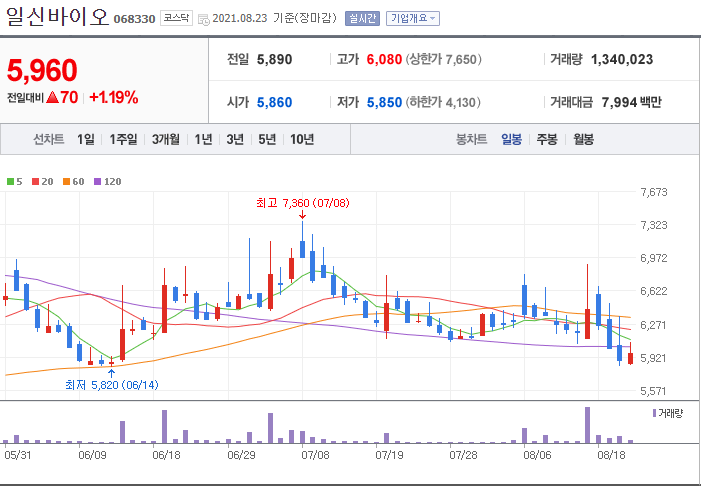Viewport: 701px width, 486px height.
Task: Click the 실시간 real-time button
Action: (x=362, y=18)
